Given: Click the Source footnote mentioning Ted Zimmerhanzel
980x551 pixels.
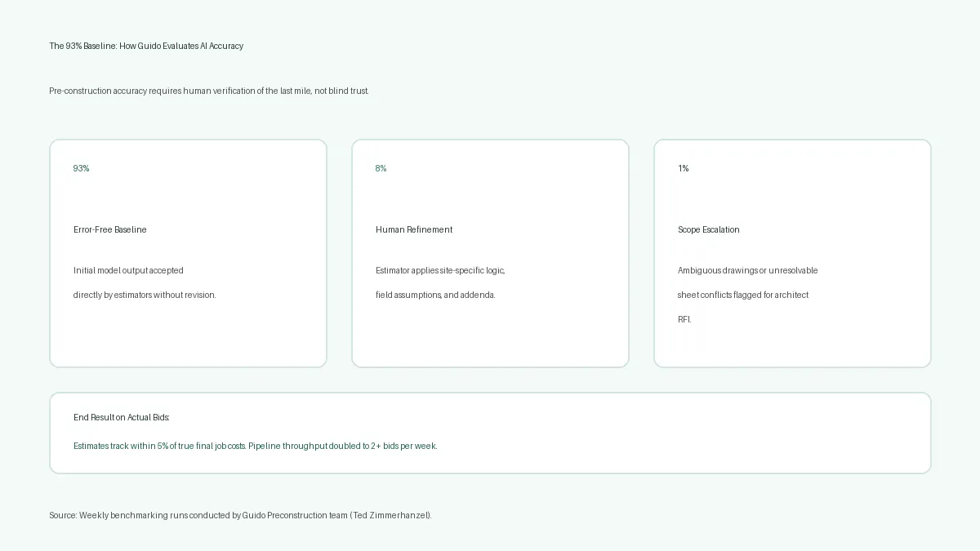Looking at the screenshot, I should (x=240, y=516).
